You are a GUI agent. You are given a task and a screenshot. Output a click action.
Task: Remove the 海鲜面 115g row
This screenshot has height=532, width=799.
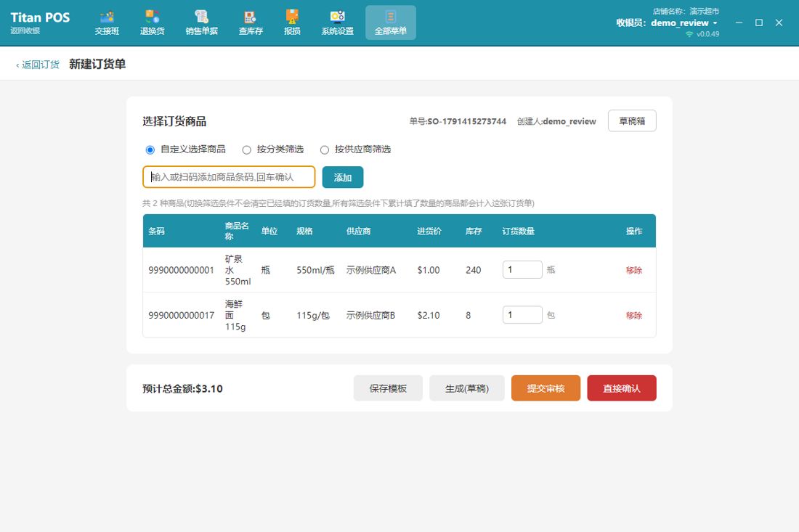[x=634, y=315]
